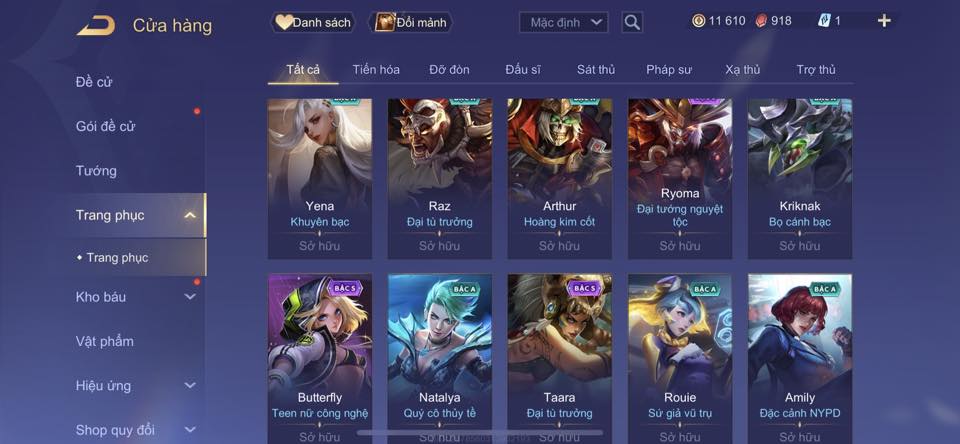Expand the Kho báu sidebar section
Screen dimensions: 960x444
[190, 296]
